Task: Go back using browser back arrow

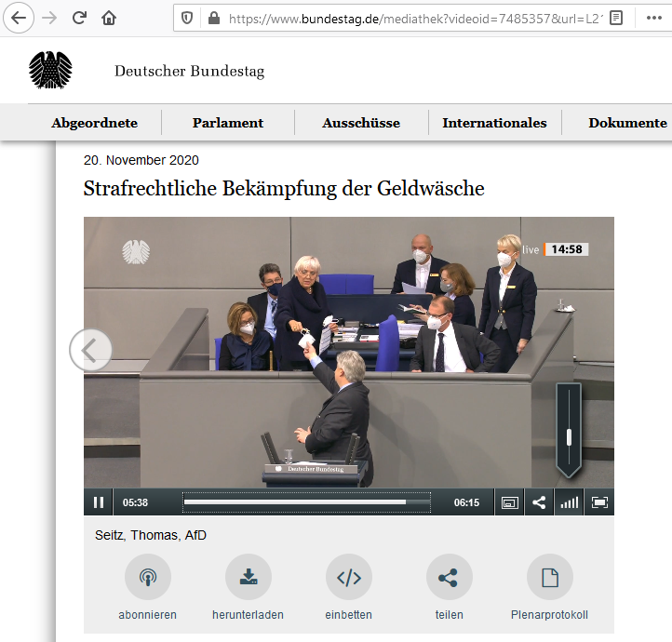Action: tap(19, 18)
